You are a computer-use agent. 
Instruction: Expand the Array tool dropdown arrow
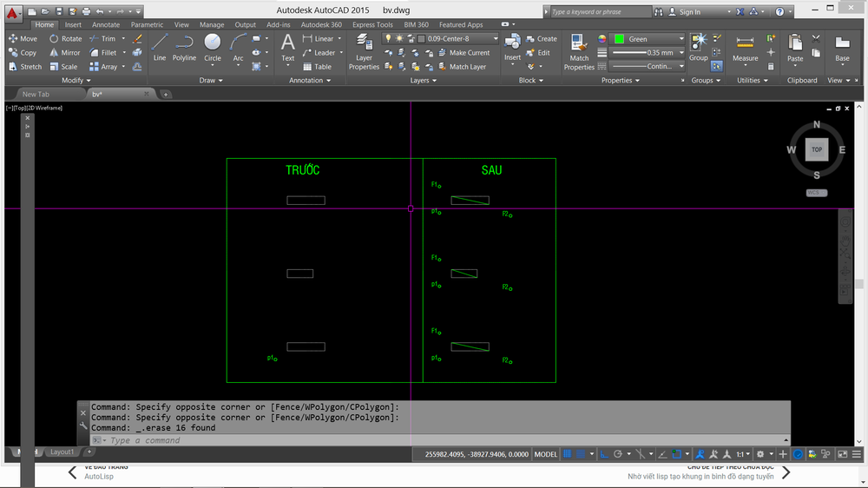pyautogui.click(x=123, y=67)
